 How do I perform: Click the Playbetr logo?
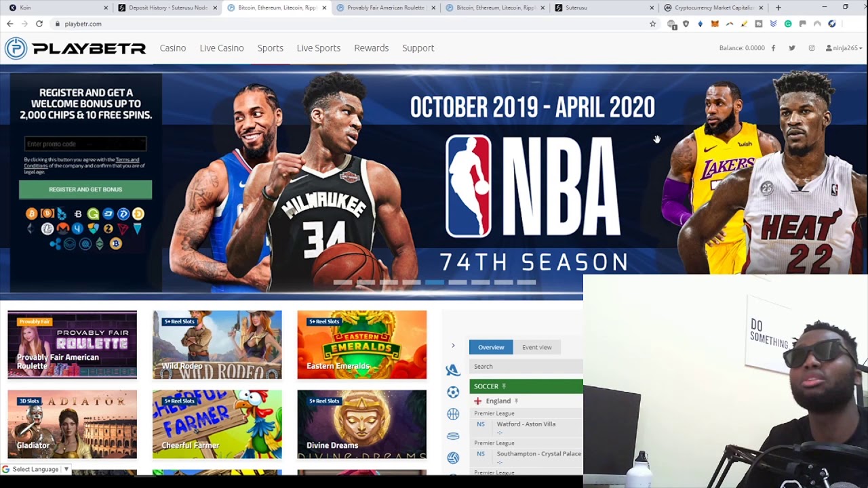(x=75, y=48)
